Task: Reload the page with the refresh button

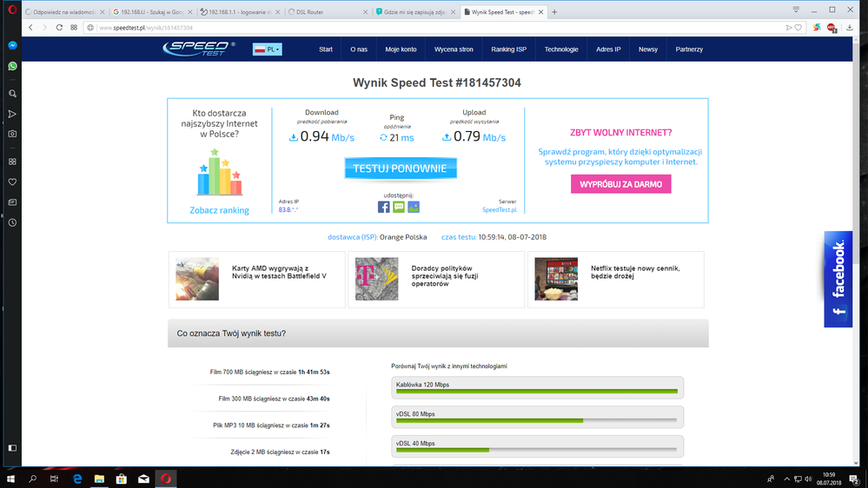Action: [x=60, y=28]
